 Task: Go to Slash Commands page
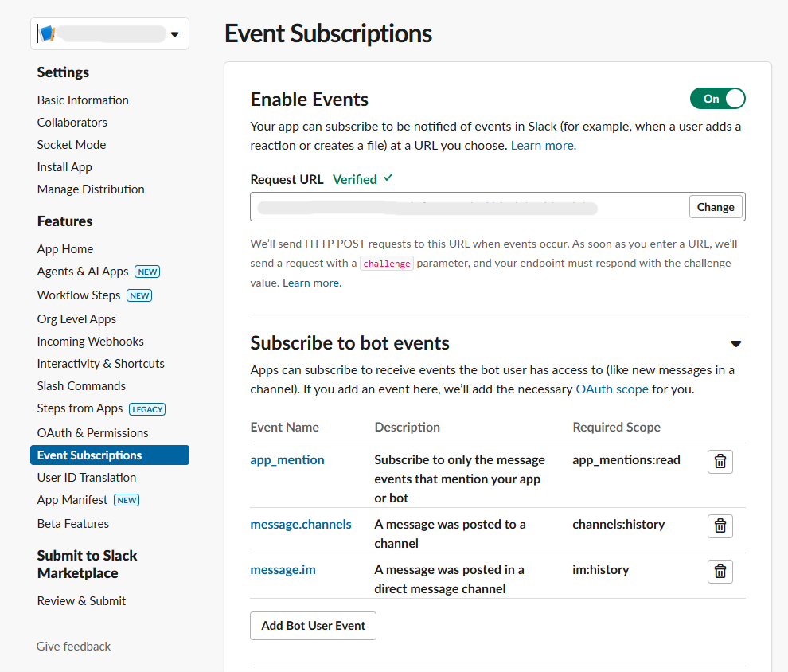pyautogui.click(x=81, y=385)
